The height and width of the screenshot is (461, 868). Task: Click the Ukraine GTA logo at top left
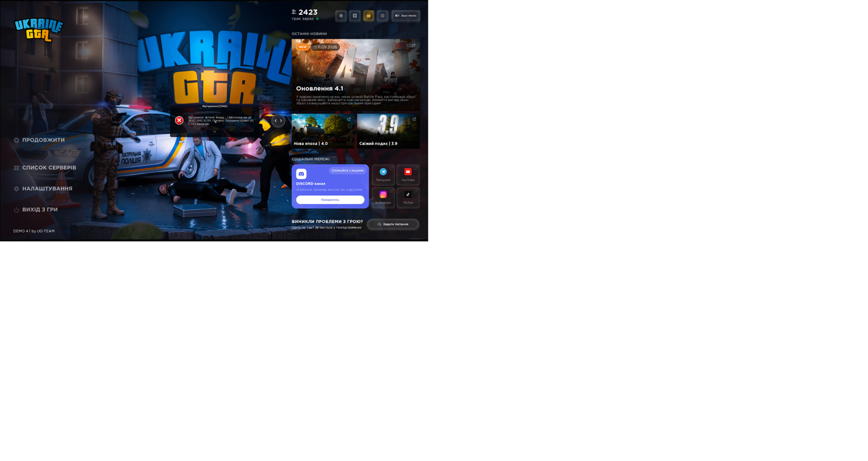39,29
